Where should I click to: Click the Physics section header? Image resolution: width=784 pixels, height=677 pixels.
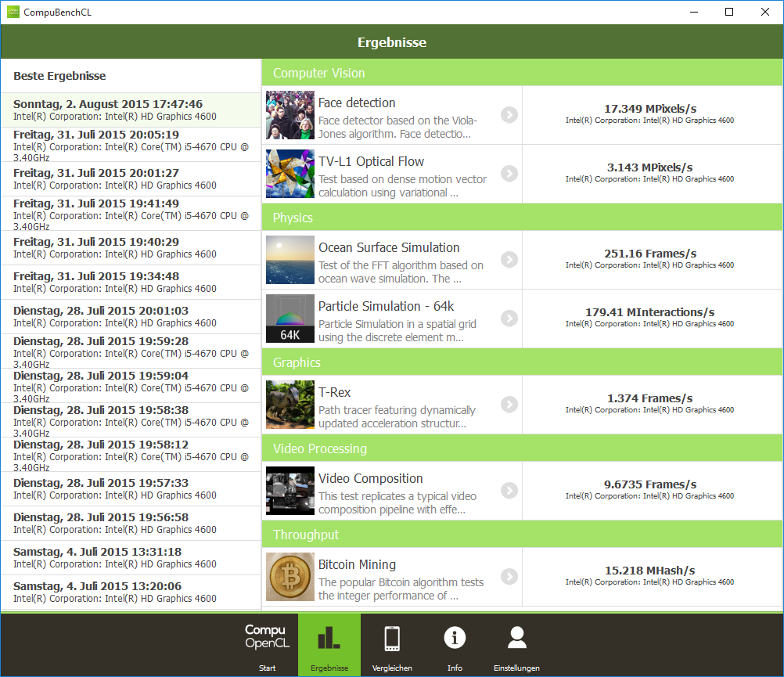click(522, 218)
